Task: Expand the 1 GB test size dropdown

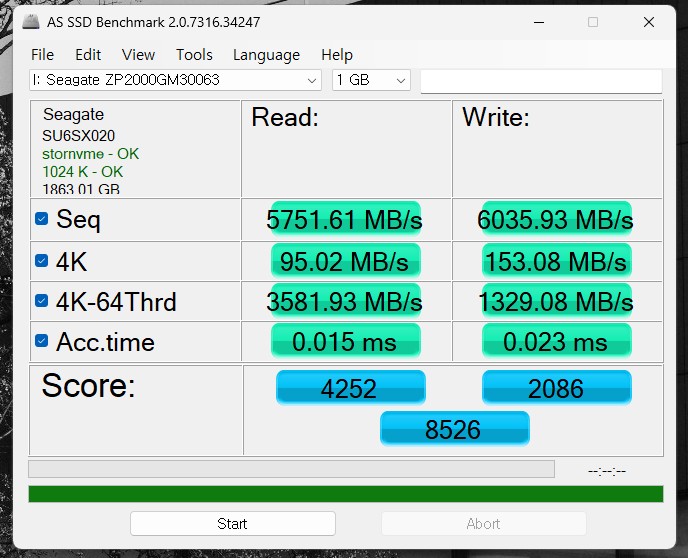Action: pos(371,80)
